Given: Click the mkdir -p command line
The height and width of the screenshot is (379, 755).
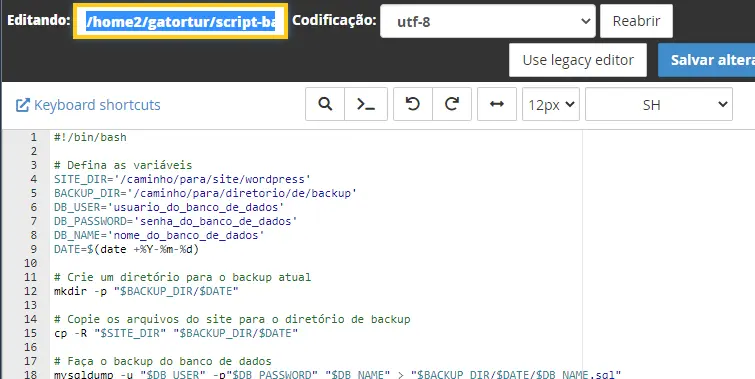Looking at the screenshot, I should coord(146,291).
